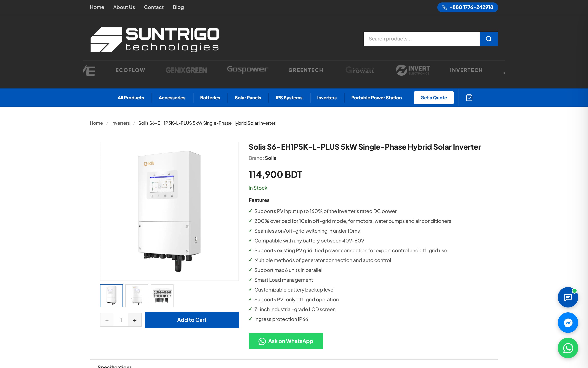
Task: Open the Contact page
Action: (x=154, y=7)
